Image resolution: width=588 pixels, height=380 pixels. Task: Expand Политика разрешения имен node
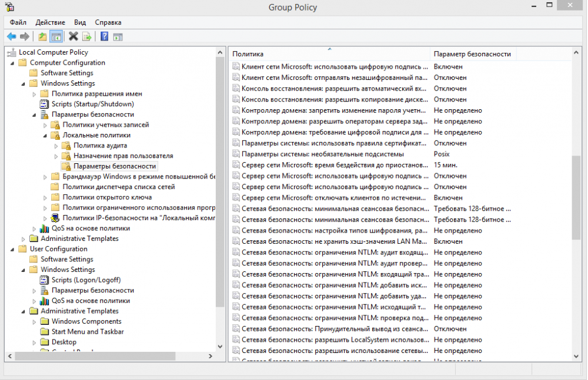(34, 94)
